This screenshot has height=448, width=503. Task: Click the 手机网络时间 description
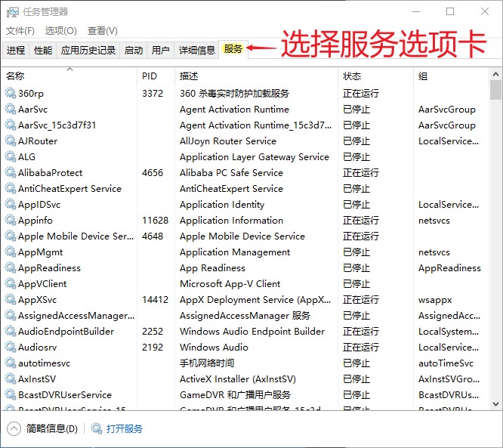(x=207, y=363)
